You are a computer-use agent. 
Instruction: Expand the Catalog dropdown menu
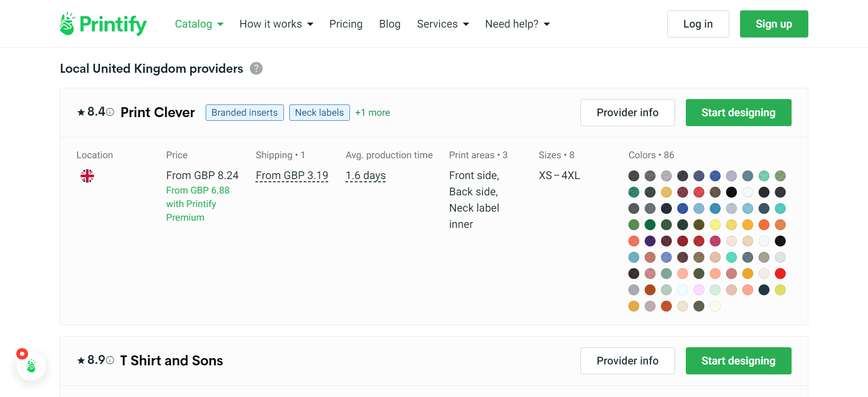[x=199, y=24]
